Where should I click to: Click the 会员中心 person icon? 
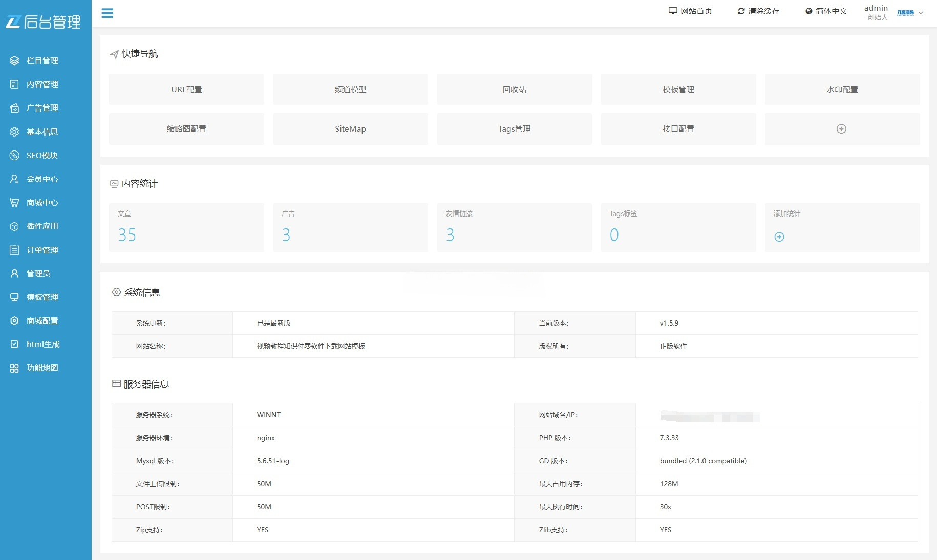pyautogui.click(x=14, y=179)
